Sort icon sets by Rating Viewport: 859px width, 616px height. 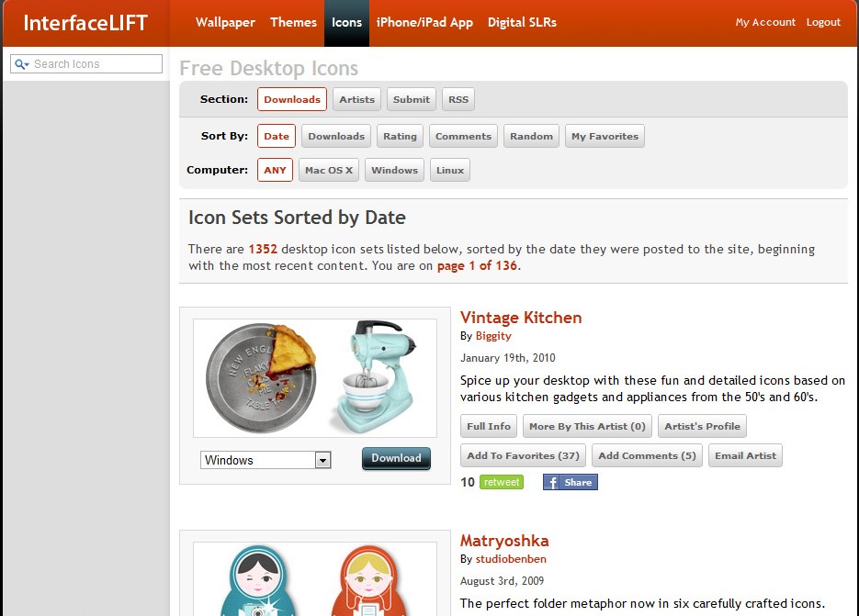point(400,137)
